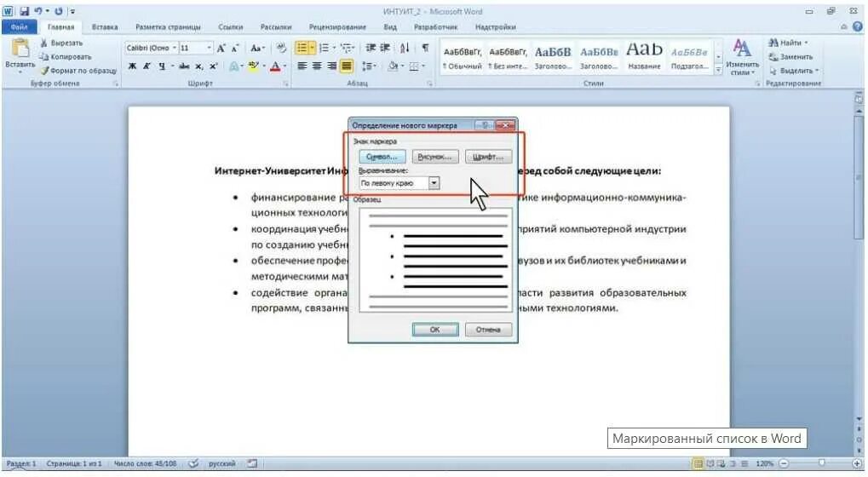This screenshot has height=477, width=868.
Task: Expand the styles gallery more arrow
Action: coord(719,71)
